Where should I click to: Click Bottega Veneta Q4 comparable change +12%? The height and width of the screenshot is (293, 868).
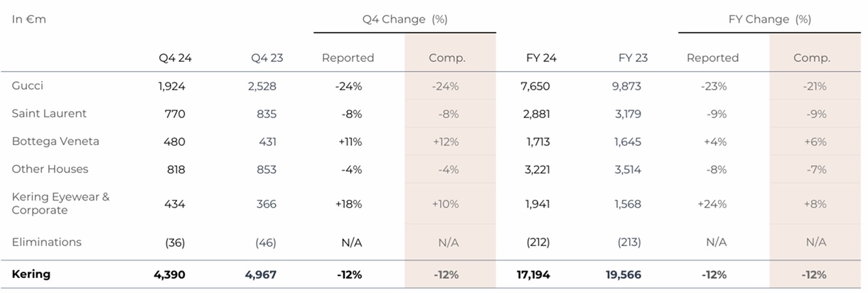446,142
